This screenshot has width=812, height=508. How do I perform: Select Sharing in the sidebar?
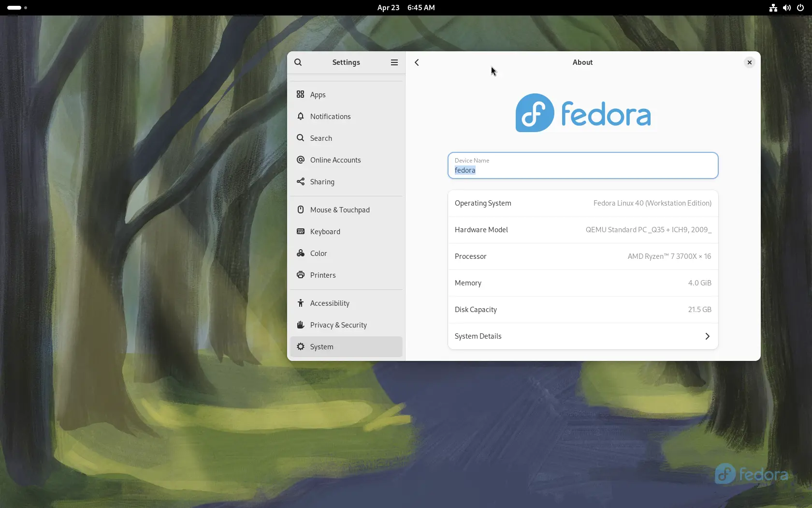click(x=346, y=181)
